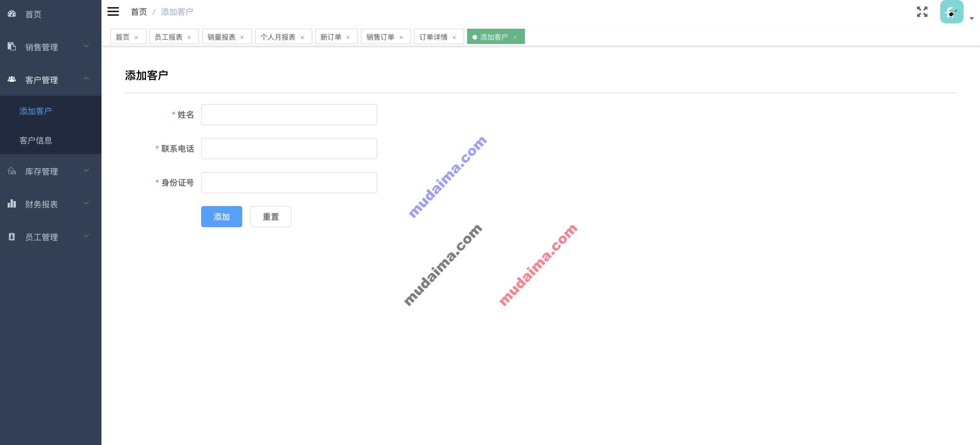This screenshot has height=445, width=980.
Task: Focus the 联系电话 input field
Action: point(289,148)
